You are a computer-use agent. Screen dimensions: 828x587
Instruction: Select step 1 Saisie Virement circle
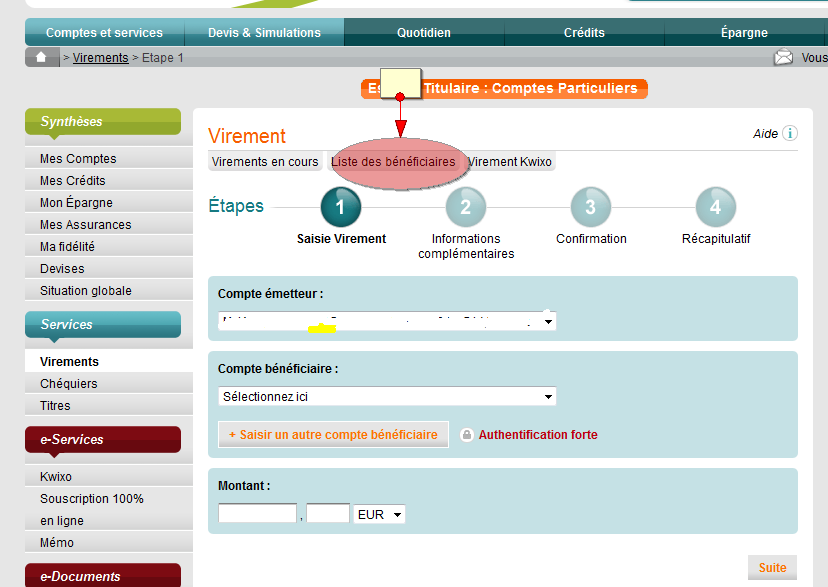[341, 207]
